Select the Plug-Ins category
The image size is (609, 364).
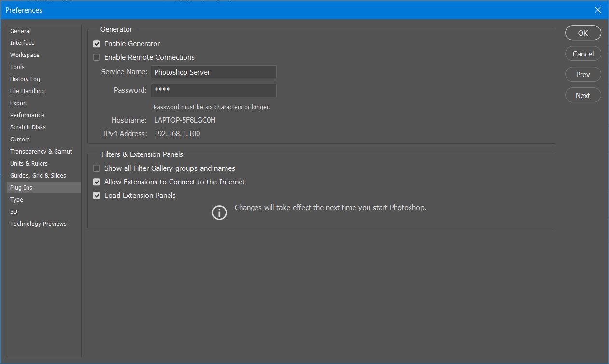pyautogui.click(x=44, y=188)
